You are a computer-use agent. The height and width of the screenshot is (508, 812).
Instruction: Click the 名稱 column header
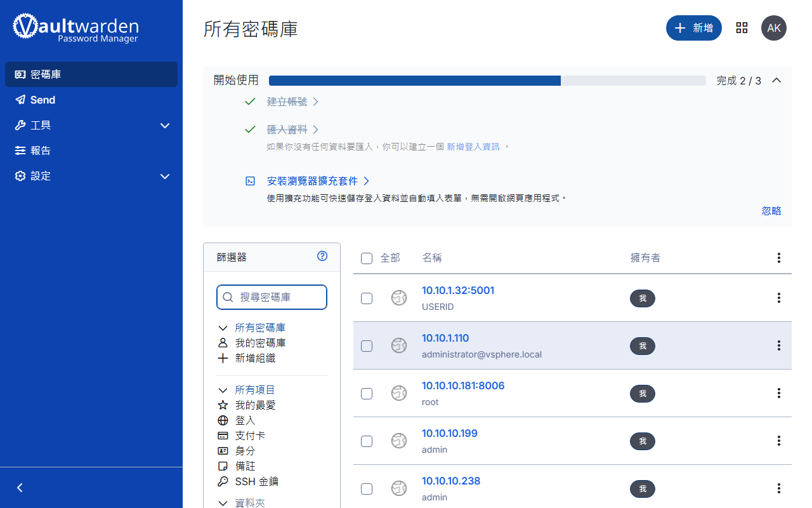click(432, 258)
